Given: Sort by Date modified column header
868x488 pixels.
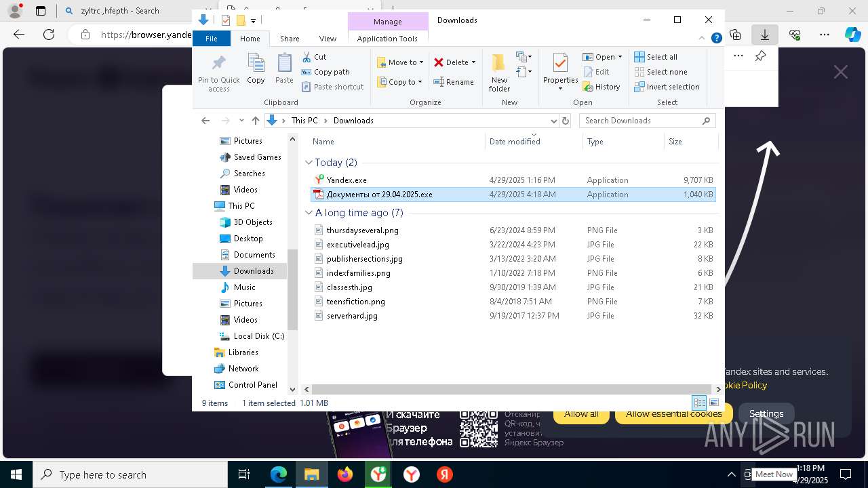Looking at the screenshot, I should (534, 142).
